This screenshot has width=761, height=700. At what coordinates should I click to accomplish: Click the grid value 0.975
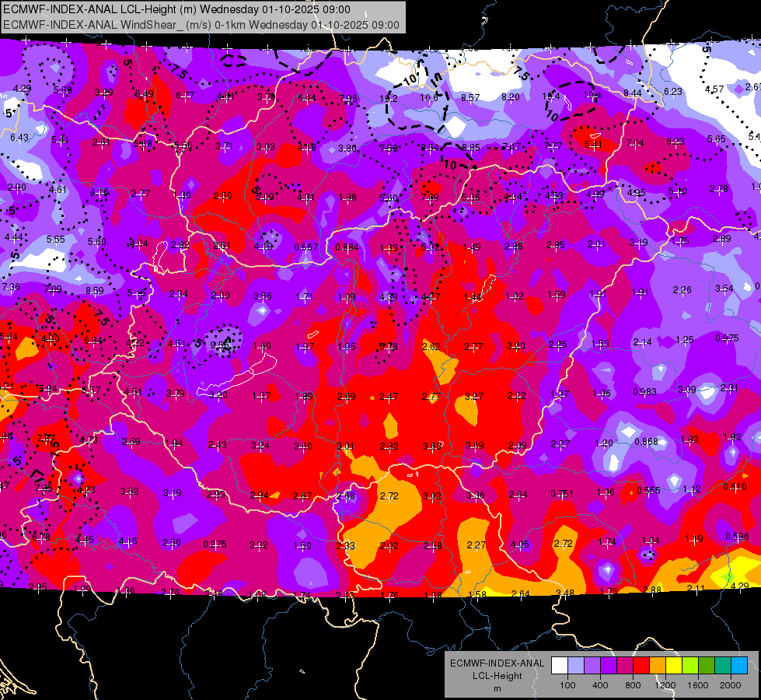(x=727, y=338)
